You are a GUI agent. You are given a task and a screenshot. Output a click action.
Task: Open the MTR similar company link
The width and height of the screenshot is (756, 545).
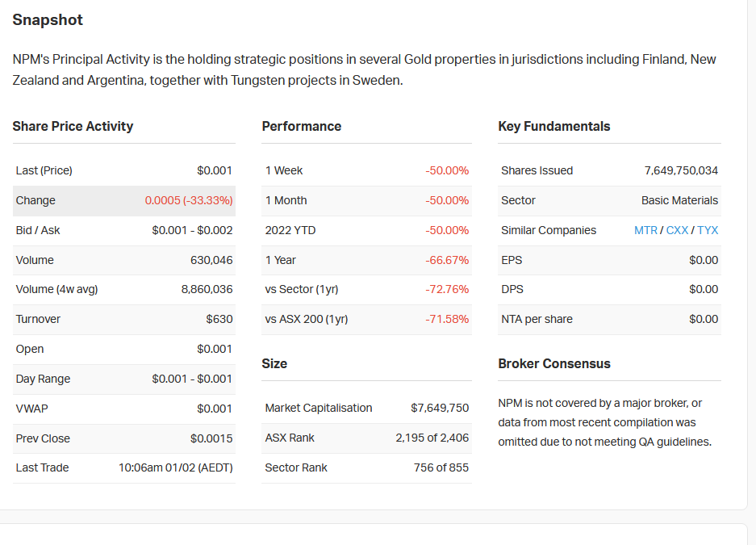point(645,230)
